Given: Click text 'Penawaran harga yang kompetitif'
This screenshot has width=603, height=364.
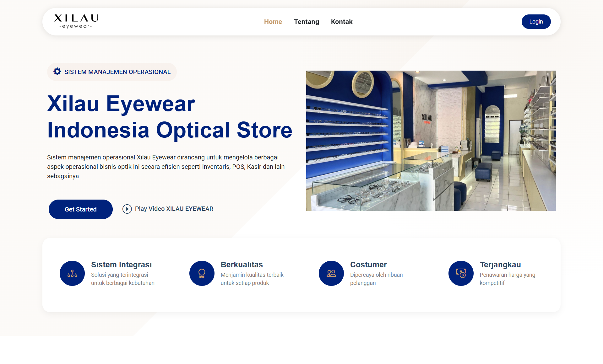Looking at the screenshot, I should click(x=508, y=279).
